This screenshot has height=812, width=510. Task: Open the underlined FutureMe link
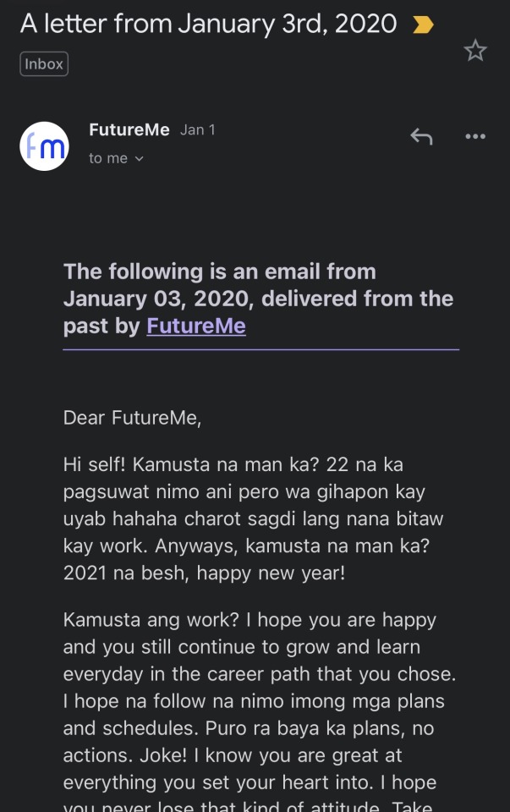click(x=196, y=326)
